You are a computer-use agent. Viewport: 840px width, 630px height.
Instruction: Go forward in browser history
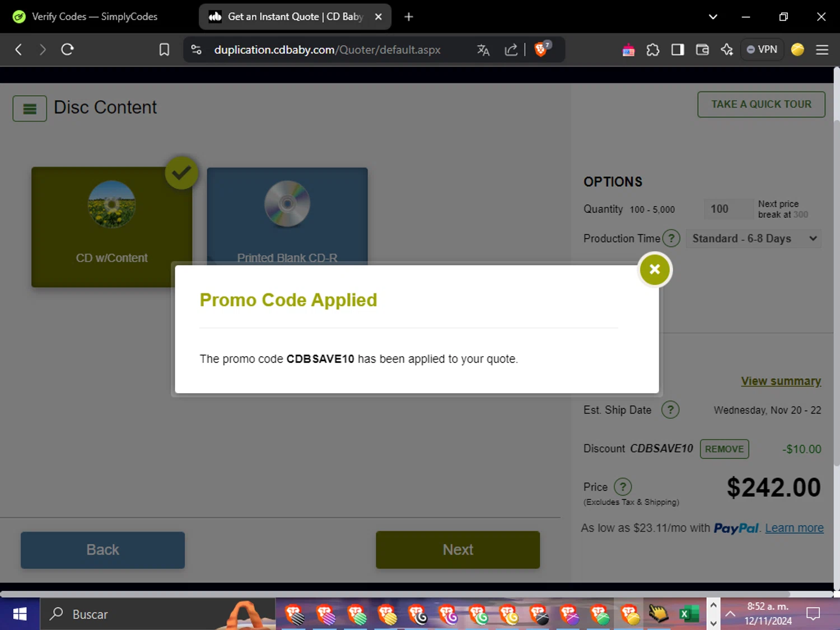(43, 49)
